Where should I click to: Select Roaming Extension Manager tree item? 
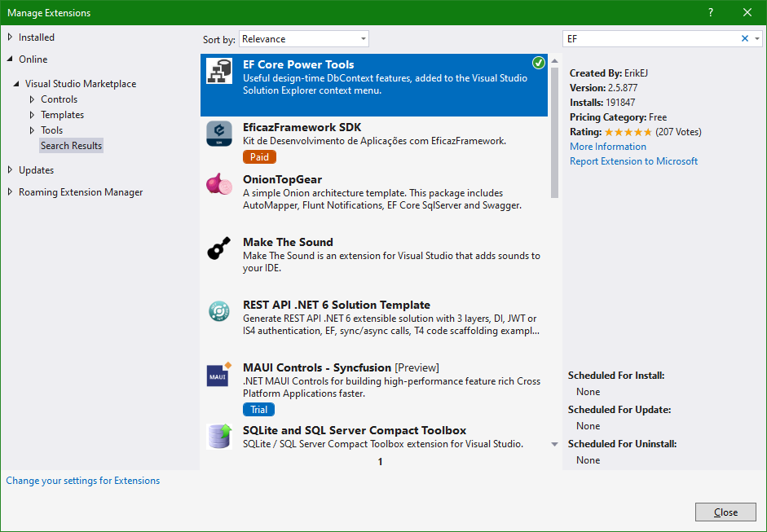coord(81,192)
